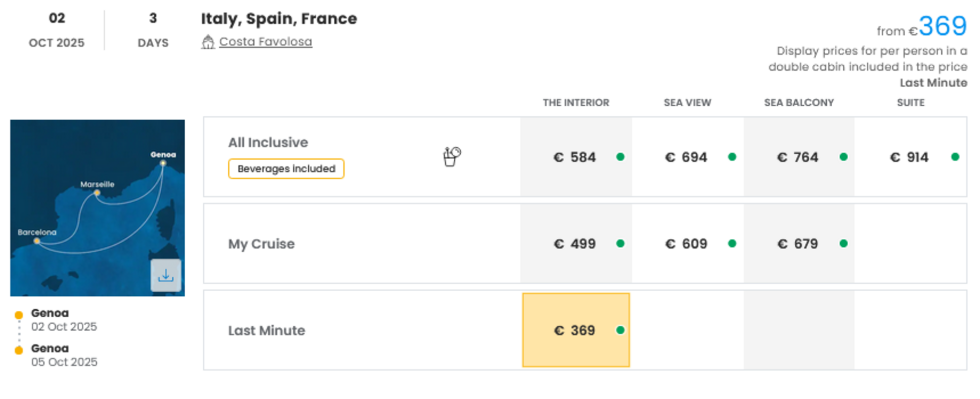Click green availability dot beside €914
This screenshot has width=980, height=399.
coord(955,157)
